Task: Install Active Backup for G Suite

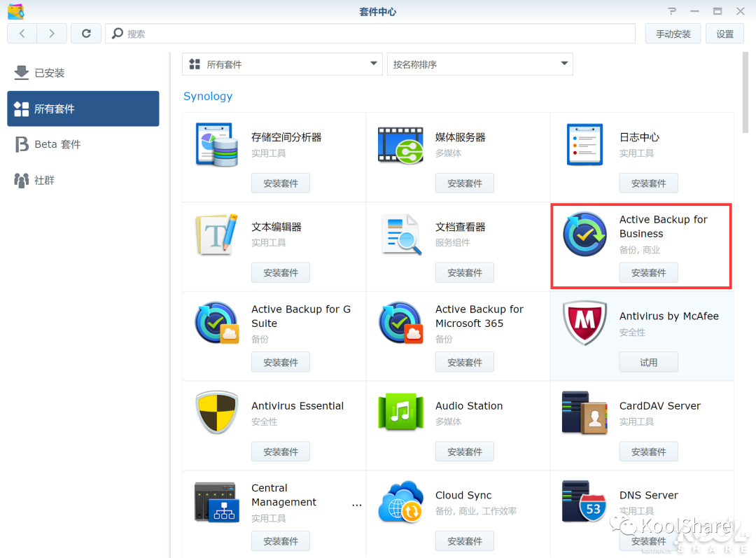Action: (281, 362)
